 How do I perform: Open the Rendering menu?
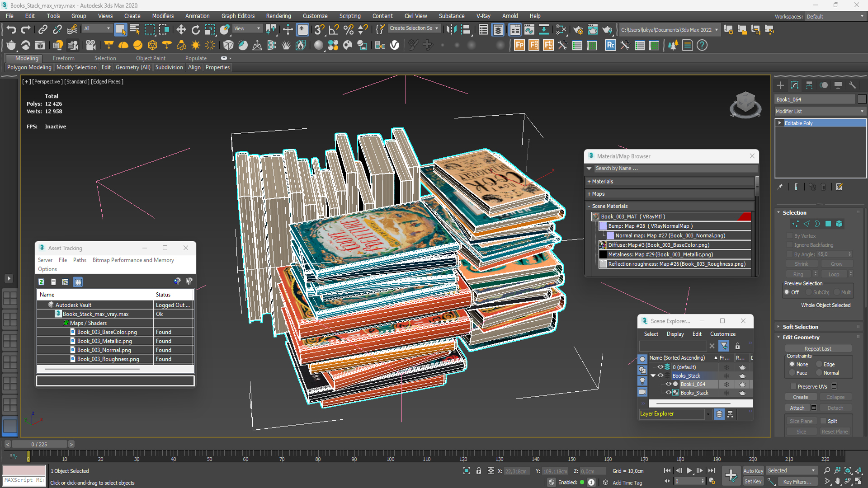(x=278, y=16)
